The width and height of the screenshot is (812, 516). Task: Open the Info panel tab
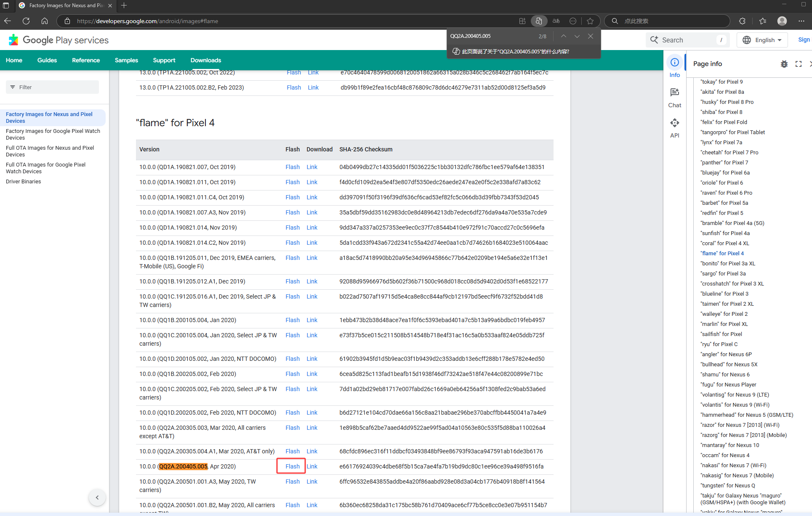click(x=675, y=67)
